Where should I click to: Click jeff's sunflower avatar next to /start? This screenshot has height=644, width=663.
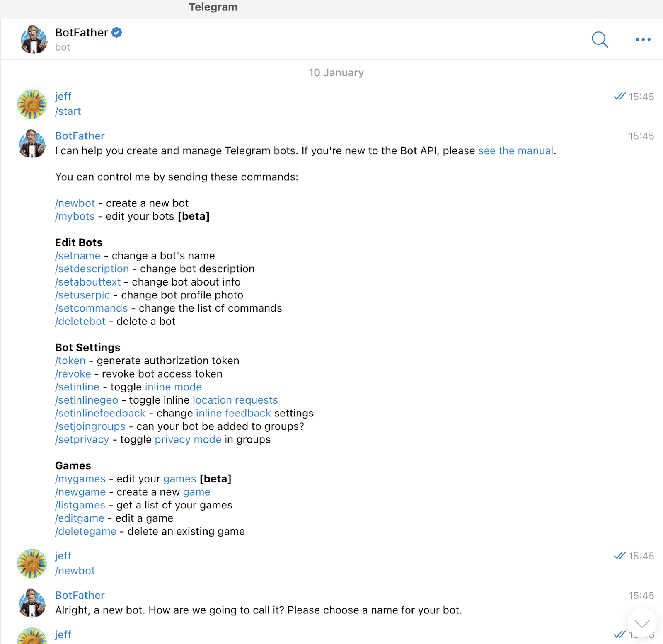point(32,104)
